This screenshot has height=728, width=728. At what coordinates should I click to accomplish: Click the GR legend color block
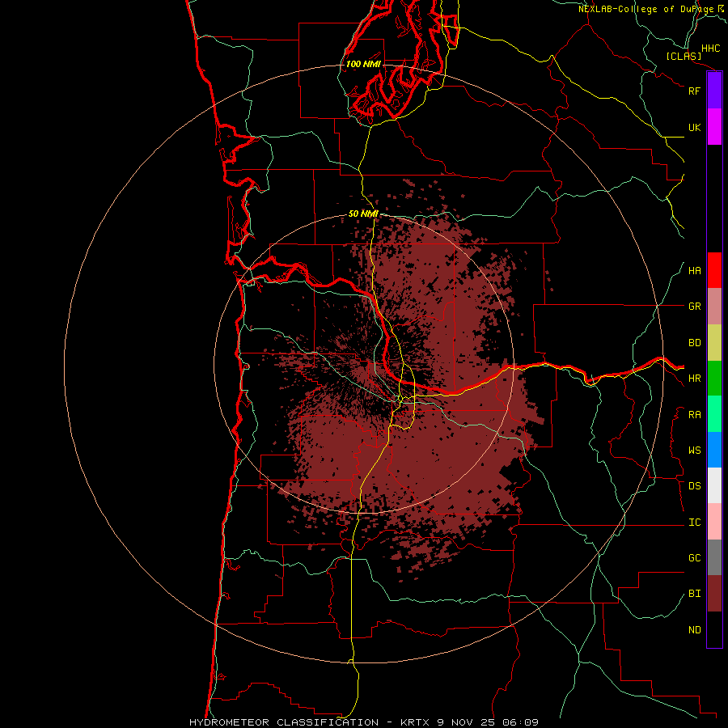714,307
